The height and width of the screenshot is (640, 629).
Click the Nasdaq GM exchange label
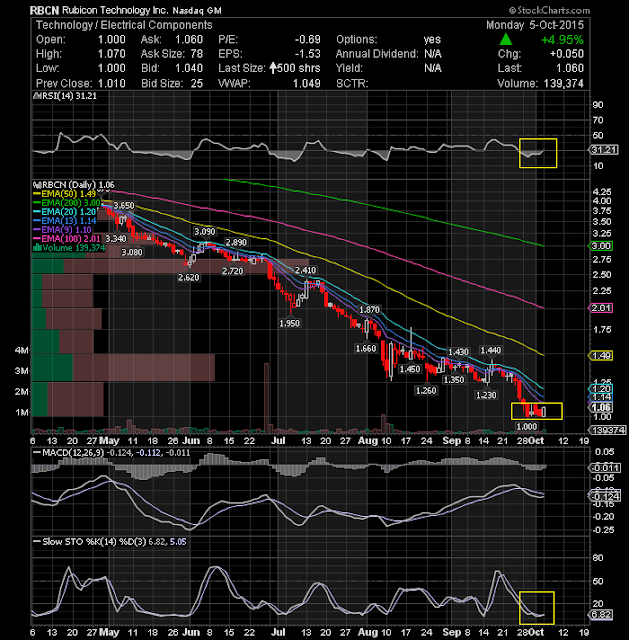tap(197, 11)
